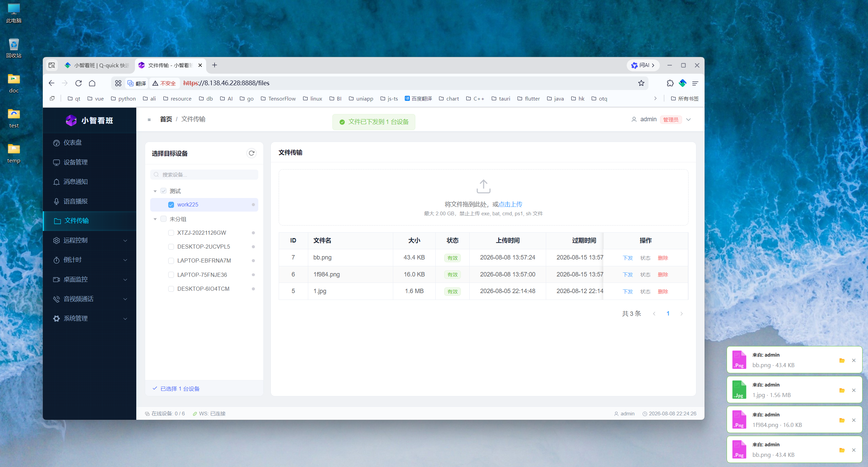
Task: Open folder for 1.jpg notification
Action: (x=842, y=390)
